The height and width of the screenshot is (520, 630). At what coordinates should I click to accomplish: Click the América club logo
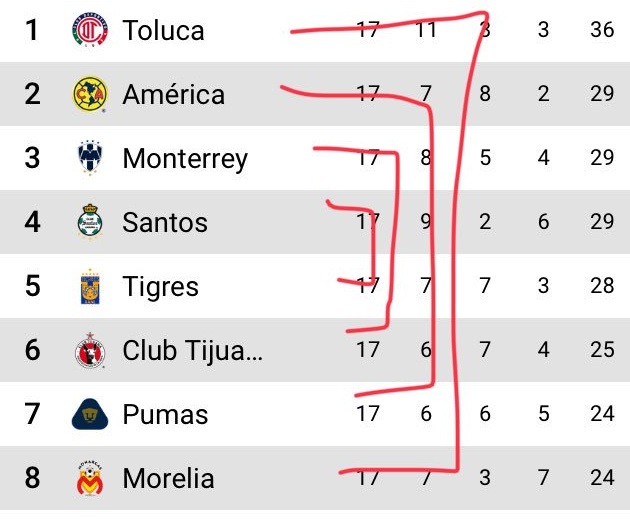coord(89,95)
